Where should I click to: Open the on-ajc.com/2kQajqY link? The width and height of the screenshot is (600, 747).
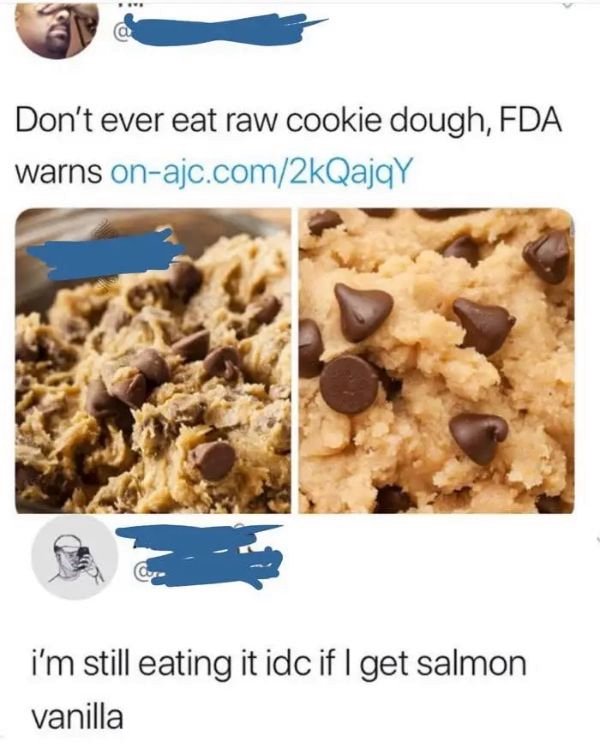click(x=260, y=172)
